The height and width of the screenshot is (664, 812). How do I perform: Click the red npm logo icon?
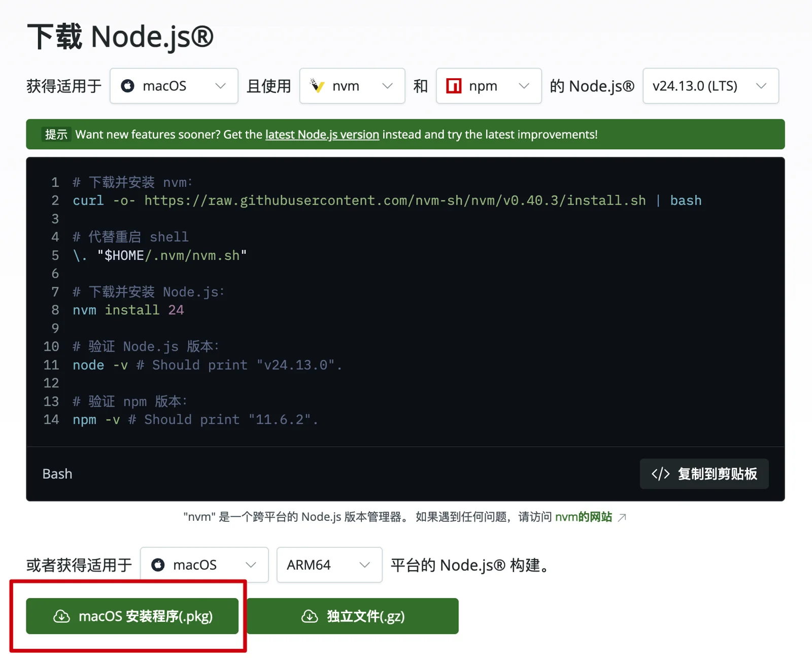[453, 86]
